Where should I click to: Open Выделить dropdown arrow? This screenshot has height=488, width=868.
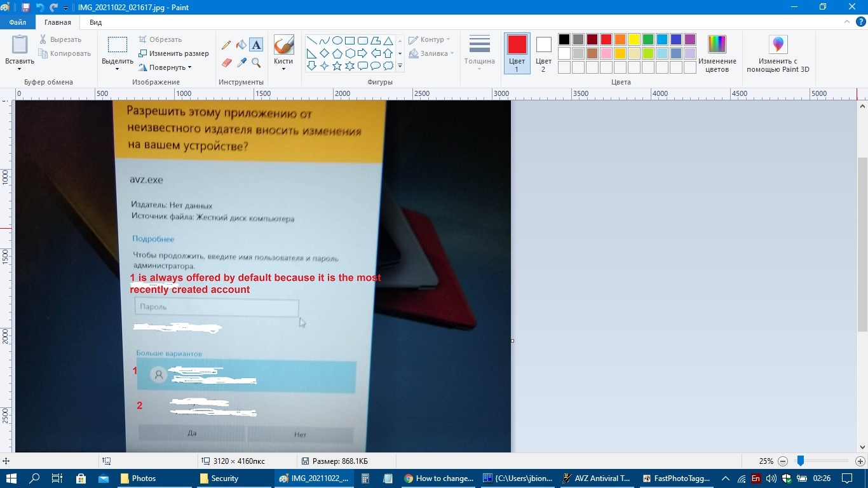coord(118,69)
